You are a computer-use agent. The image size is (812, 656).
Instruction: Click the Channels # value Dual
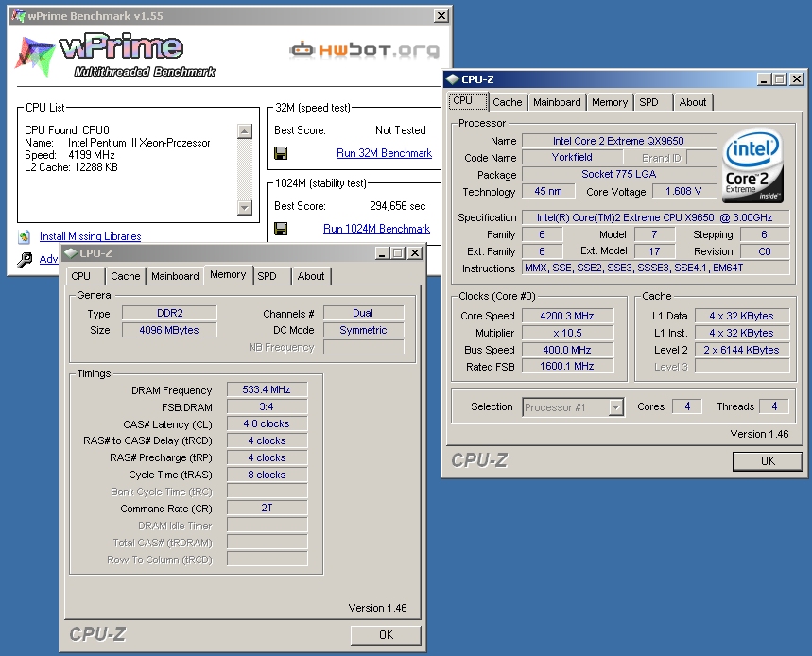(363, 313)
